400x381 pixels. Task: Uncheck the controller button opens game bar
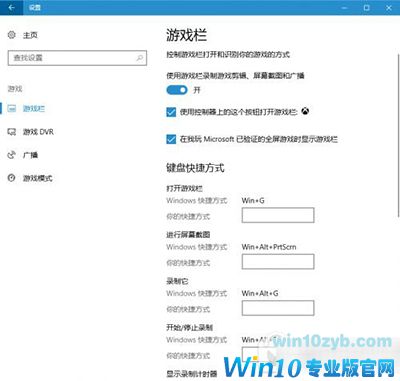click(x=171, y=112)
